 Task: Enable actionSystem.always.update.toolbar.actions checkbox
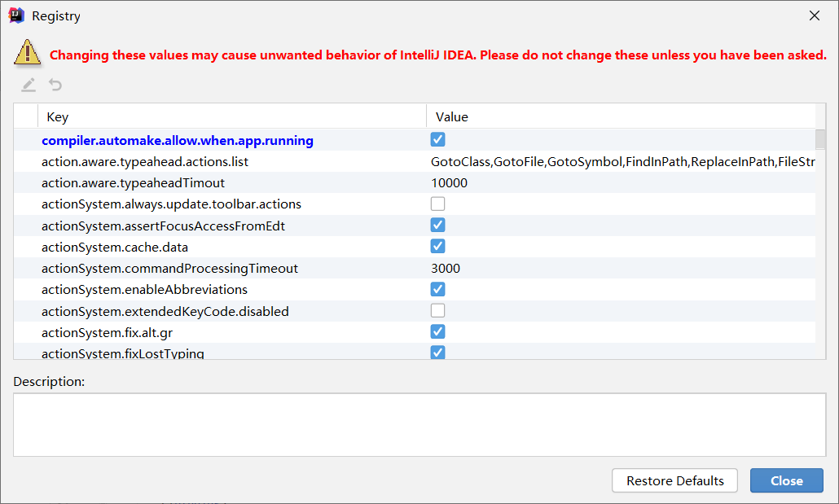point(437,204)
